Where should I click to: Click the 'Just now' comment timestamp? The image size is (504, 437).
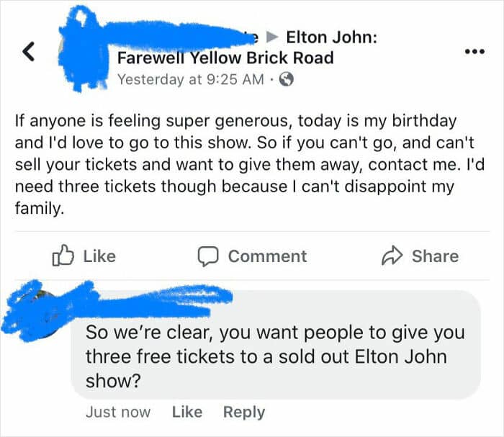coord(118,412)
